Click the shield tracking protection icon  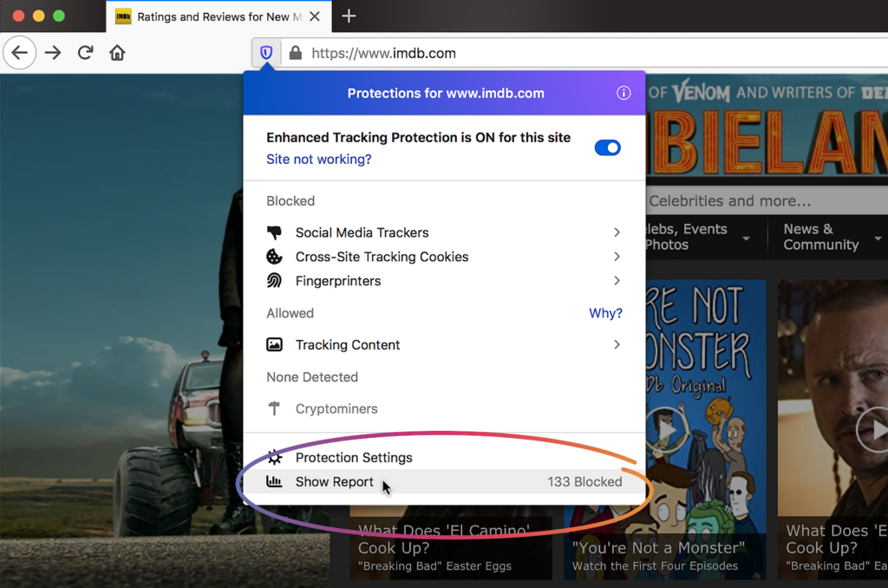pyautogui.click(x=266, y=53)
